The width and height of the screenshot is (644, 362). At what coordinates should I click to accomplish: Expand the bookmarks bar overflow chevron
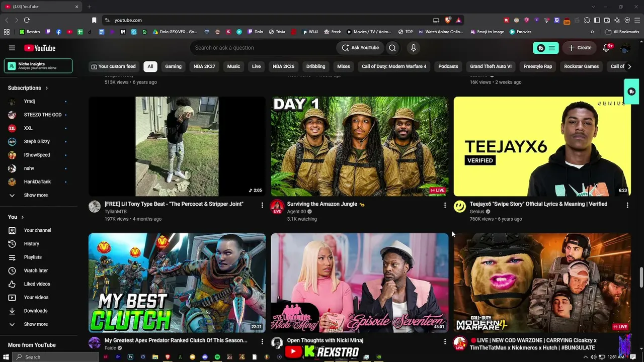click(x=592, y=32)
